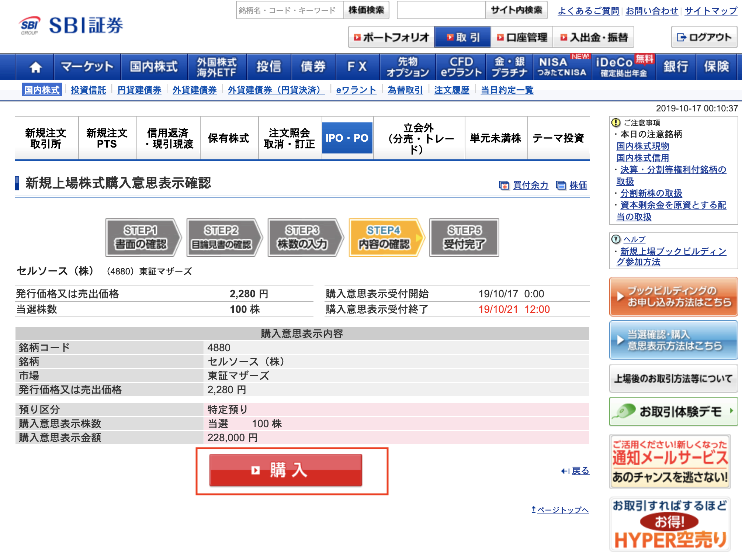
Task: Open the 国内株式現物 caution link
Action: coord(643,146)
